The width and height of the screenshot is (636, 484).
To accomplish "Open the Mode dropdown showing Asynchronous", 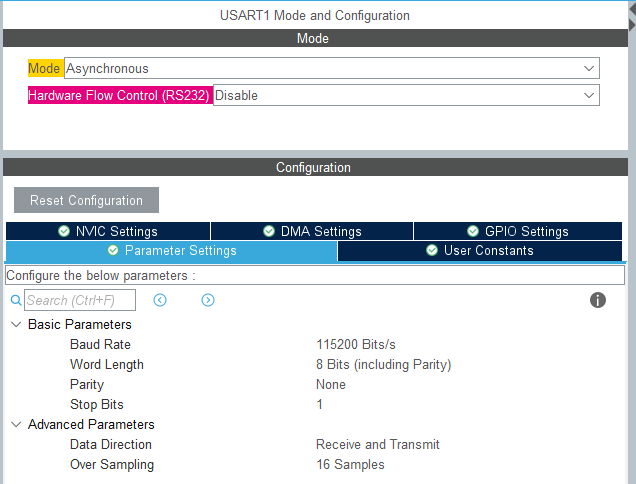I will [x=331, y=68].
